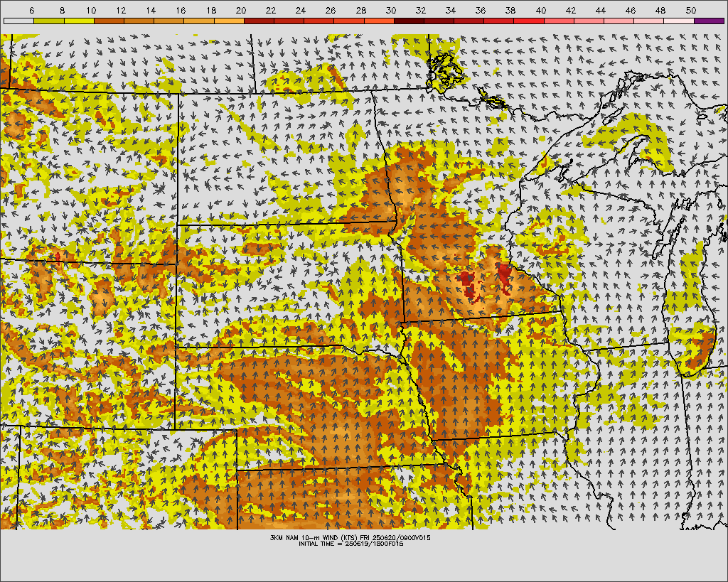This screenshot has height=582, width=728.
Task: Click the legend label "50"
Action: 691,10
